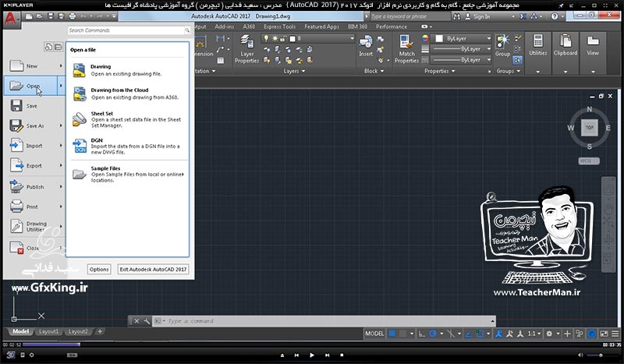This screenshot has width=624, height=364.
Task: Click Exit Autodesk AutoCAD 2017 button
Action: (x=153, y=270)
